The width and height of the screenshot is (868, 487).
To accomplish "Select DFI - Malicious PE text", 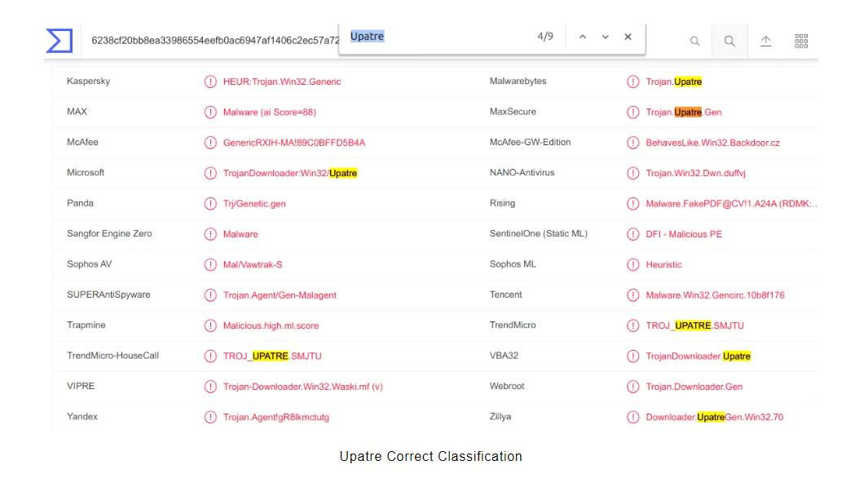I will [x=684, y=234].
